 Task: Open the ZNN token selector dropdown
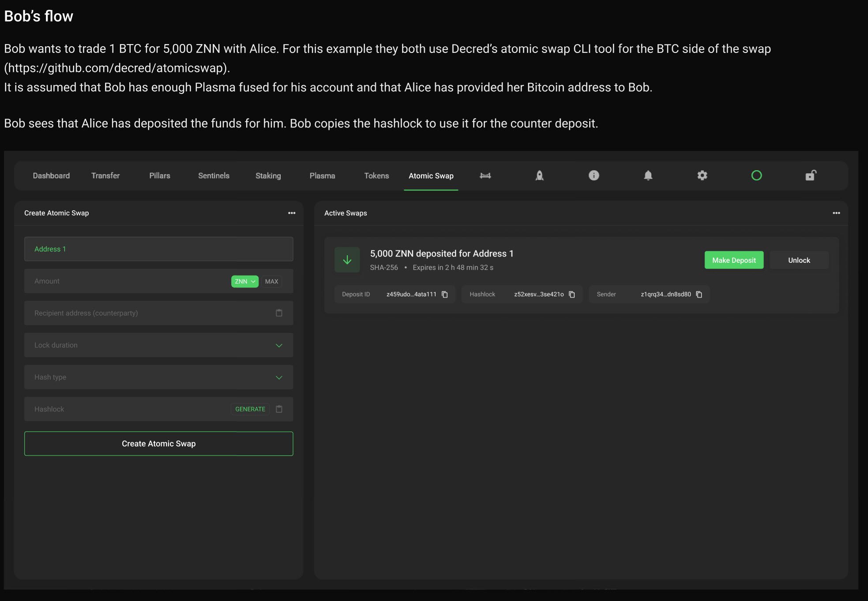click(244, 281)
